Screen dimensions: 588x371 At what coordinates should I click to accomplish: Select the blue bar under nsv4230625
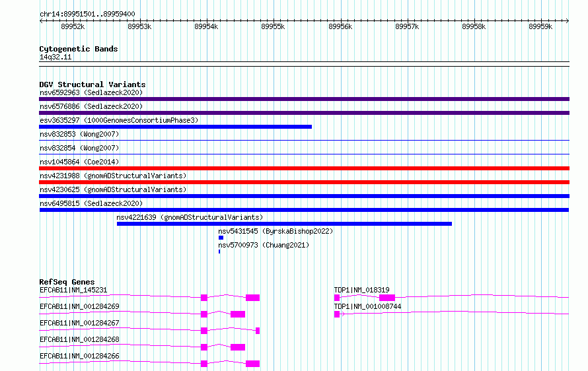pos(304,196)
